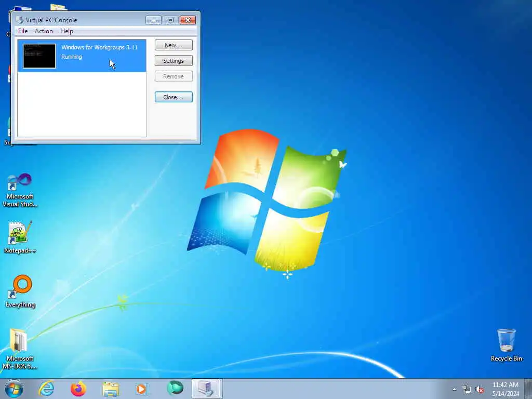Click the Close... button
Viewport: 532px width, 399px height.
click(174, 97)
